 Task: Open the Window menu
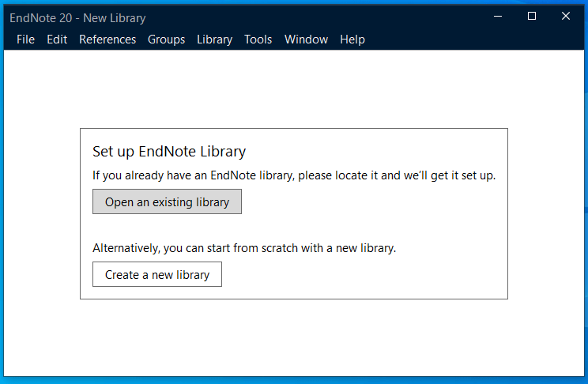pos(306,40)
